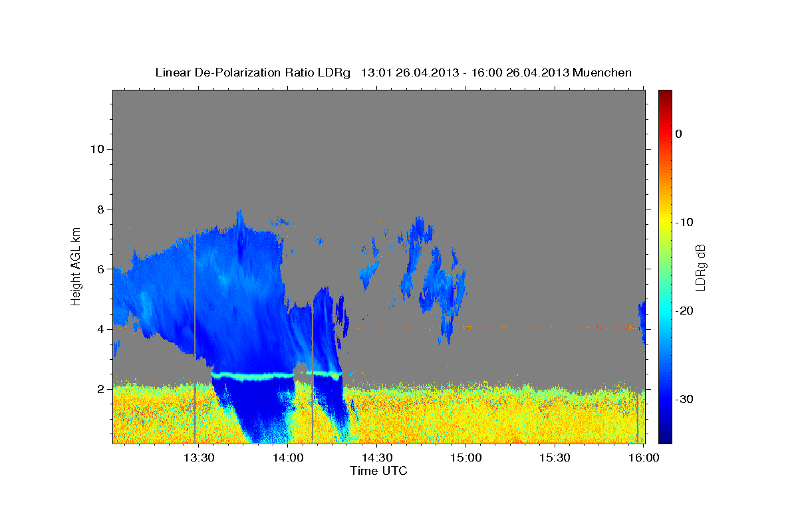This screenshot has width=798, height=532.
Task: Click the 'Height AGL km' axis label
Action: [x=76, y=266]
